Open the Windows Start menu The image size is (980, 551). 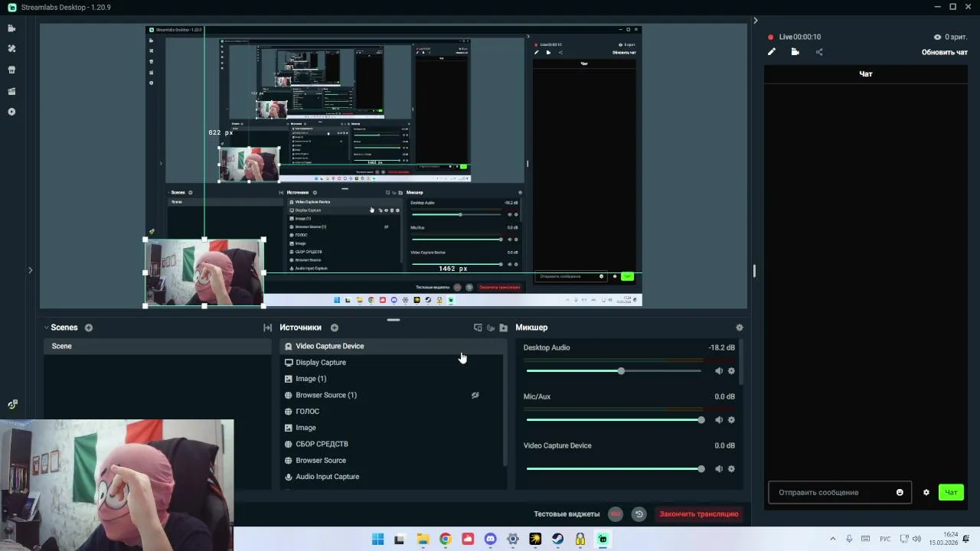click(377, 539)
